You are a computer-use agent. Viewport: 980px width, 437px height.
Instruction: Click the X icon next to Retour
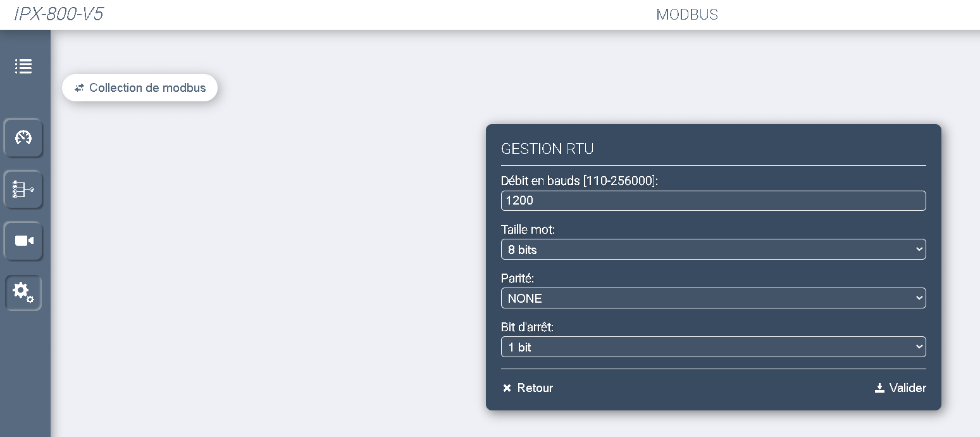[x=507, y=388]
